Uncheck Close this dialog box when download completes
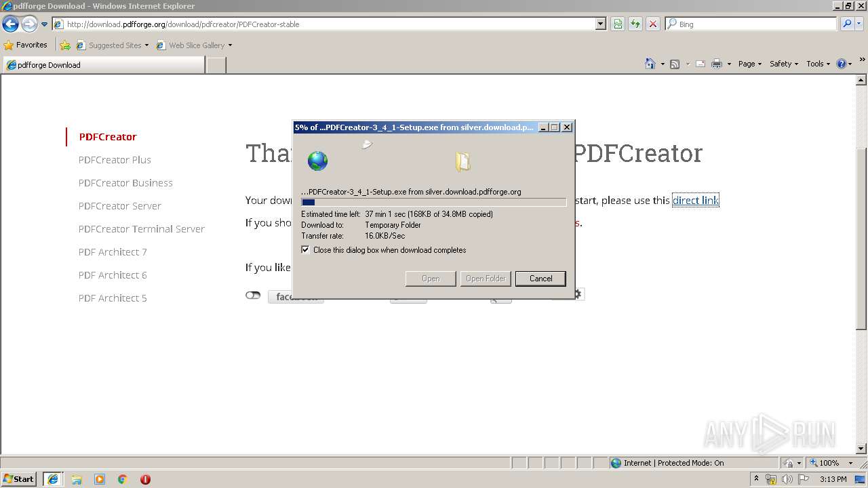868x488 pixels. (305, 250)
